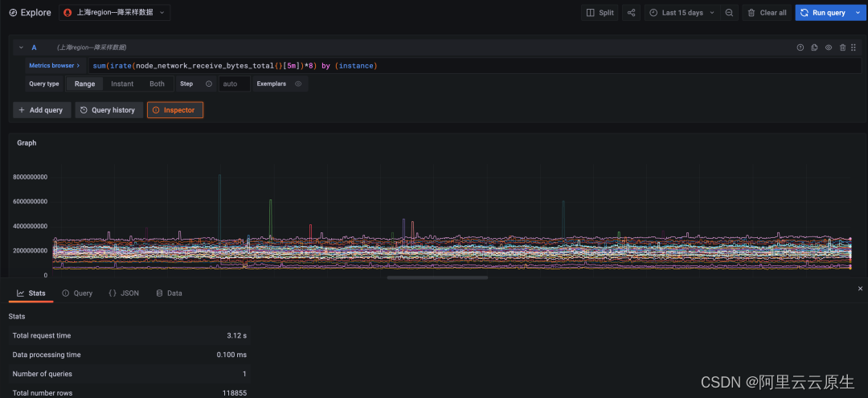This screenshot has width=868, height=398.
Task: Click the query A drag handle
Action: pyautogui.click(x=854, y=47)
